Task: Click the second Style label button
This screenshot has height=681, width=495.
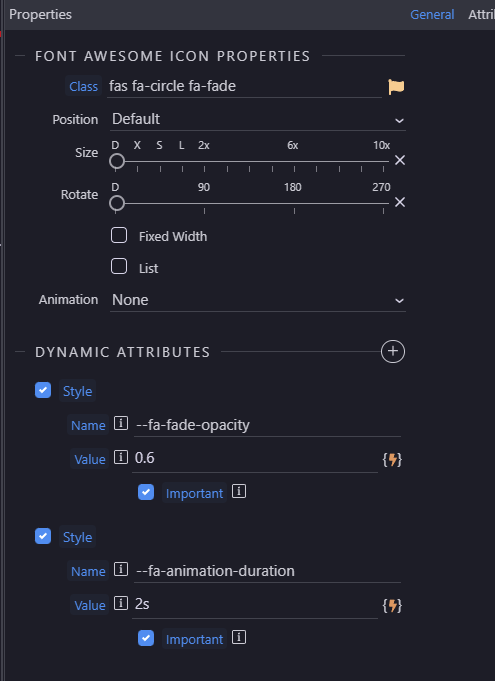Action: 77,537
